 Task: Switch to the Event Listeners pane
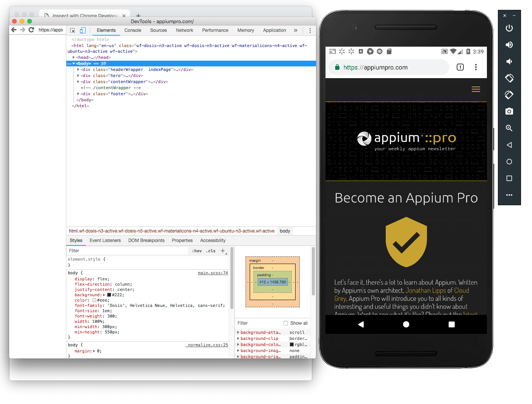point(105,241)
